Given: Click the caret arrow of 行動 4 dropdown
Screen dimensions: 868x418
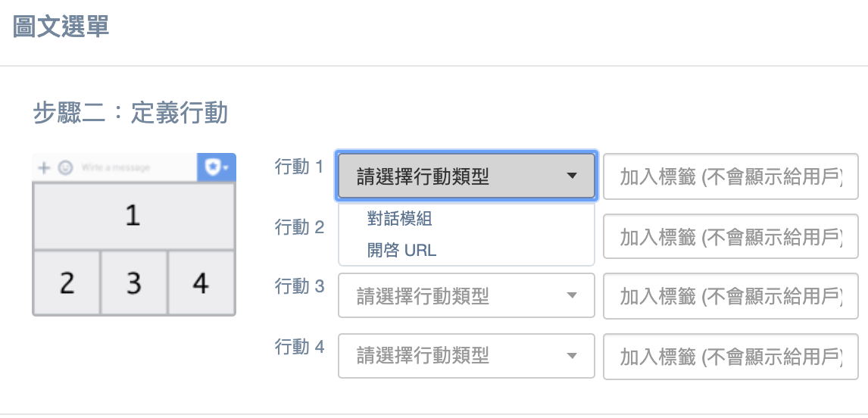Looking at the screenshot, I should [572, 356].
